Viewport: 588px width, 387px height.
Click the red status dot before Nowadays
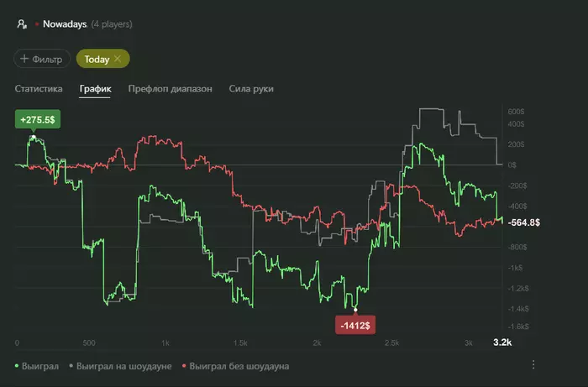click(x=37, y=24)
